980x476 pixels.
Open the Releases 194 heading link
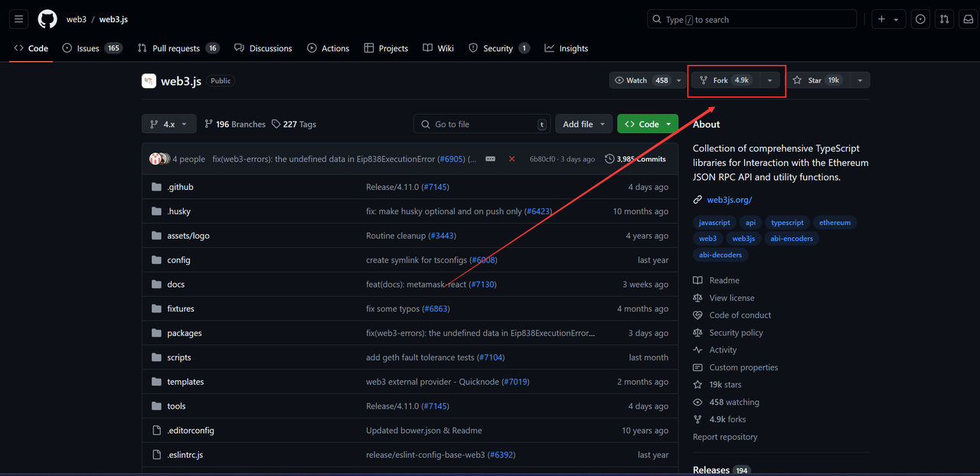tap(722, 470)
